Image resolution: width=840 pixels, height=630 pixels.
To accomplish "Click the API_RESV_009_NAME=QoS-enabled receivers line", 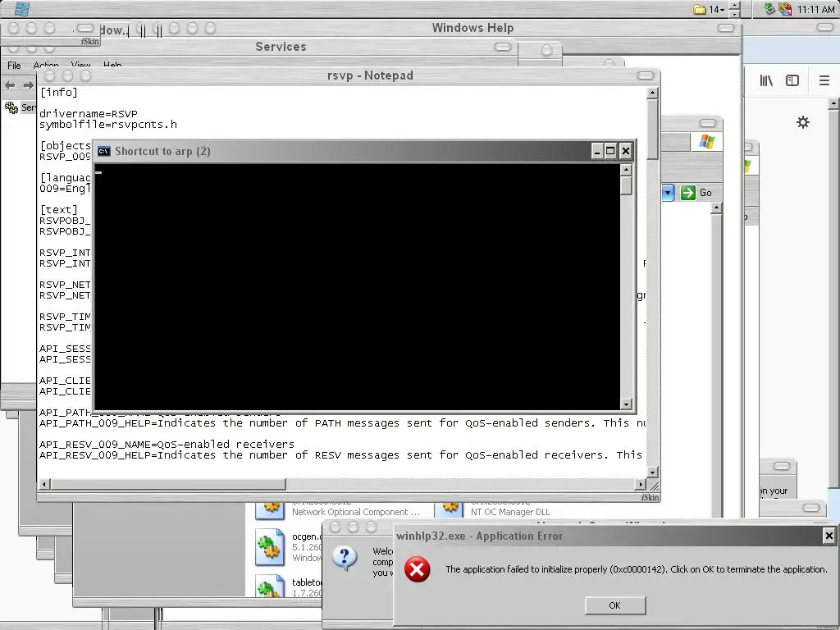I will (167, 444).
